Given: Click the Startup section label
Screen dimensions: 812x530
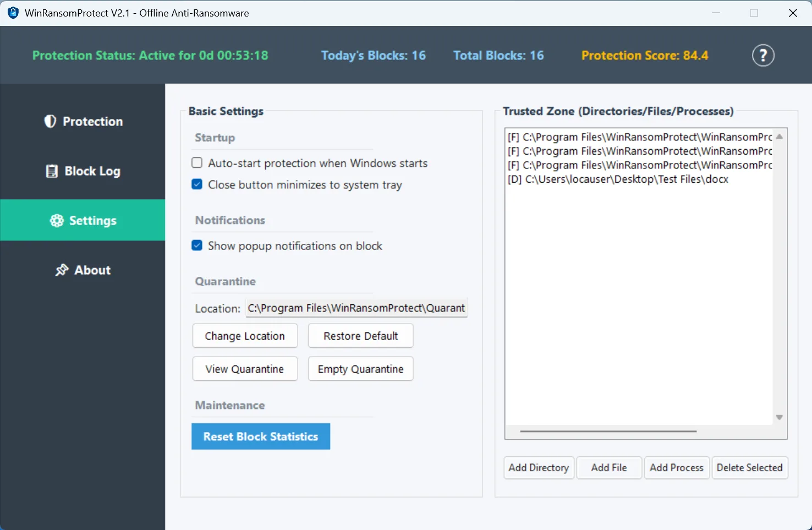Looking at the screenshot, I should [215, 138].
